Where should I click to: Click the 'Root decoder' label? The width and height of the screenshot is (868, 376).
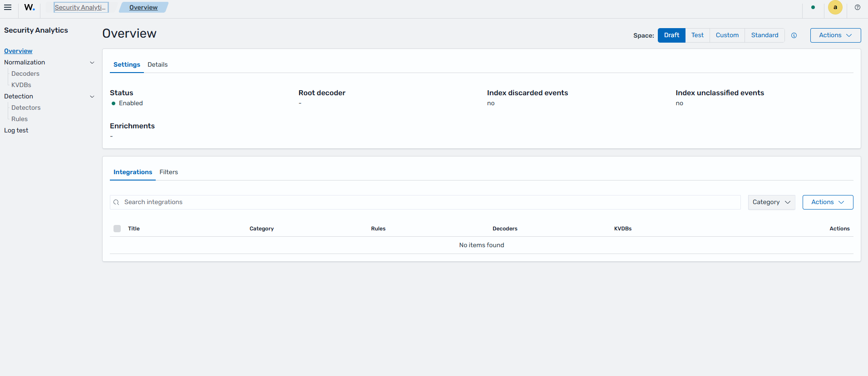click(322, 93)
